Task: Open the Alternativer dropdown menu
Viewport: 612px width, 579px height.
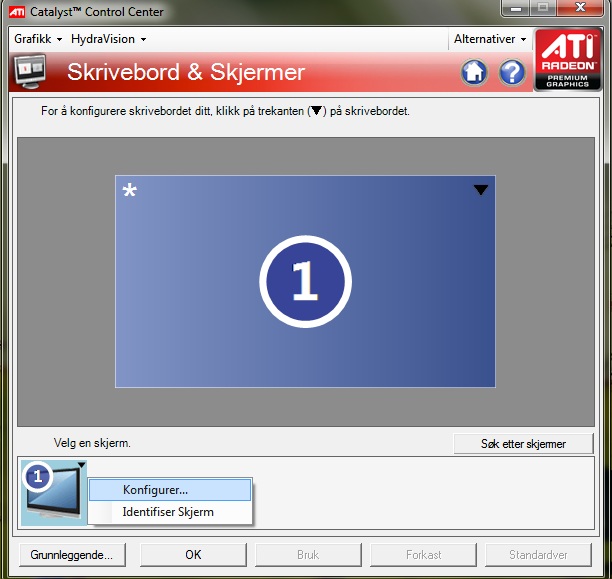Action: tap(490, 39)
